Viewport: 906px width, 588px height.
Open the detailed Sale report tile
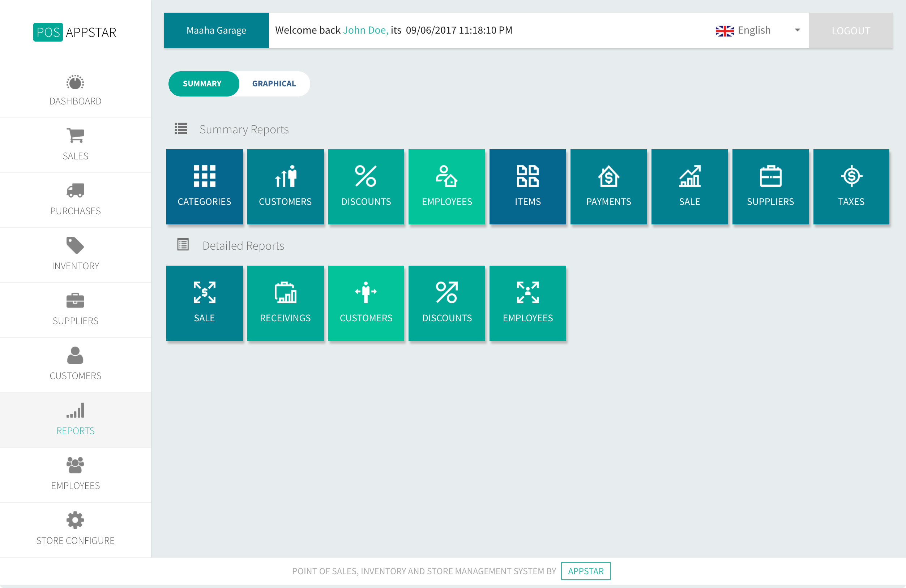click(204, 303)
